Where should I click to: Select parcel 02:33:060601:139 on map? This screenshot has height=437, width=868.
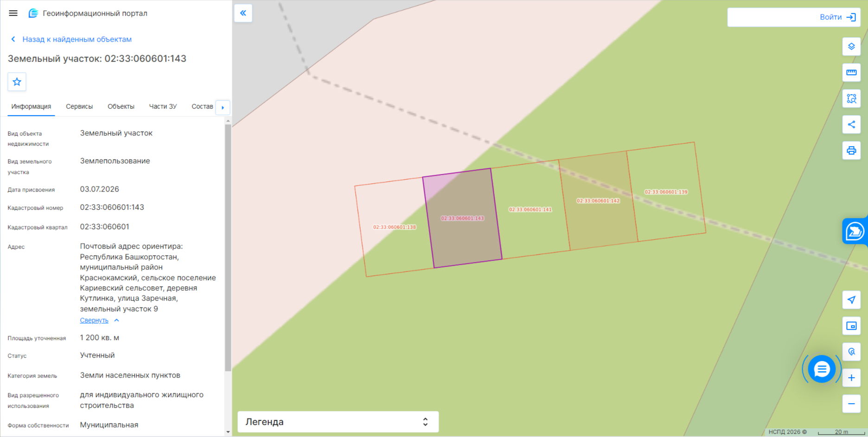point(666,192)
